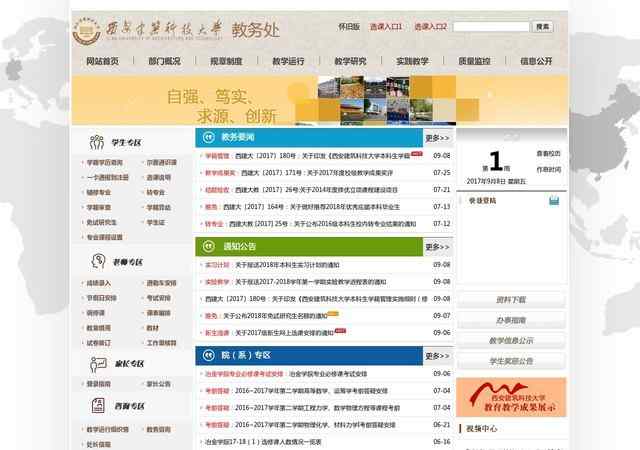Open 网站首页 in the navigation bar
Screen dimensions: 640x450
(x=102, y=61)
